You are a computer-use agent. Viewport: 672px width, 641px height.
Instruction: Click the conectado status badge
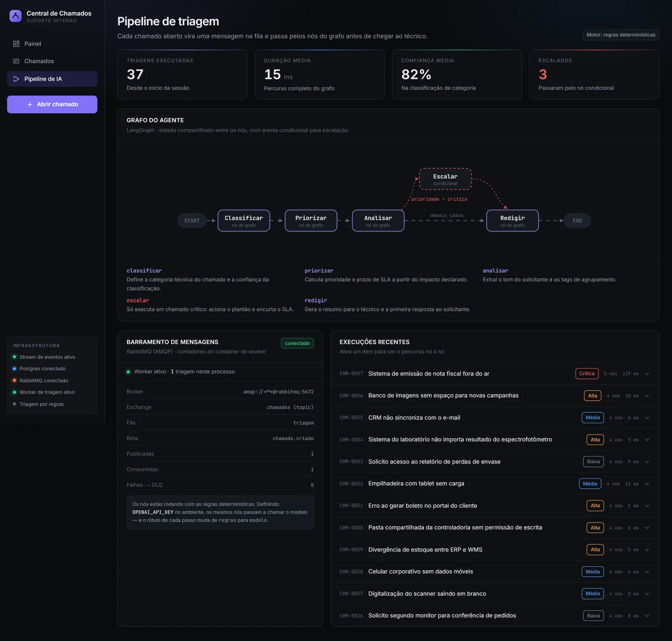(x=297, y=343)
